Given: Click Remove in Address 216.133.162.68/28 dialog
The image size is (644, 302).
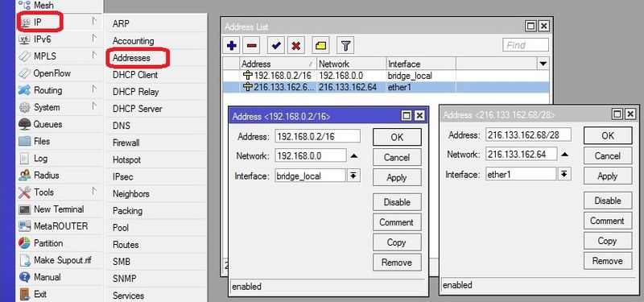Looking at the screenshot, I should pos(608,261).
